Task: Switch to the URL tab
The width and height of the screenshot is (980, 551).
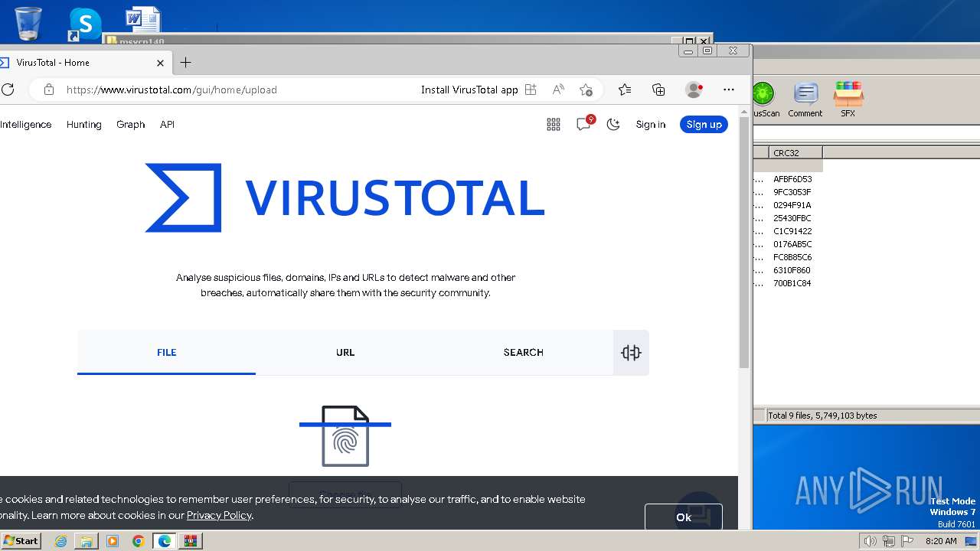Action: [345, 352]
